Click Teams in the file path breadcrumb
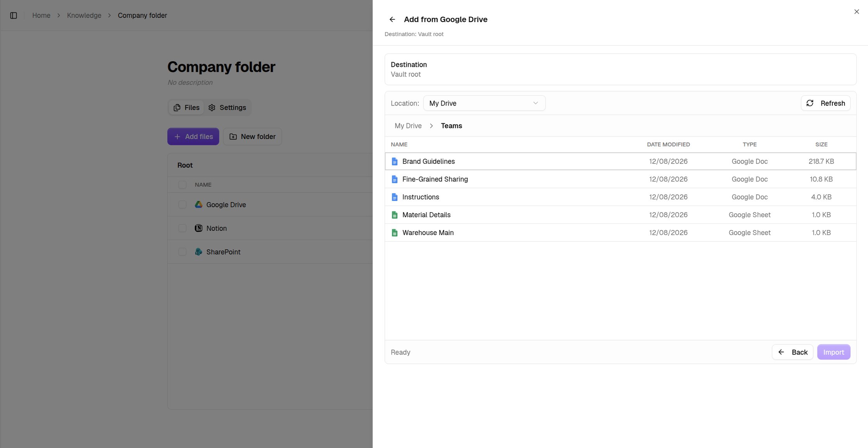This screenshot has width=868, height=448. (x=451, y=126)
